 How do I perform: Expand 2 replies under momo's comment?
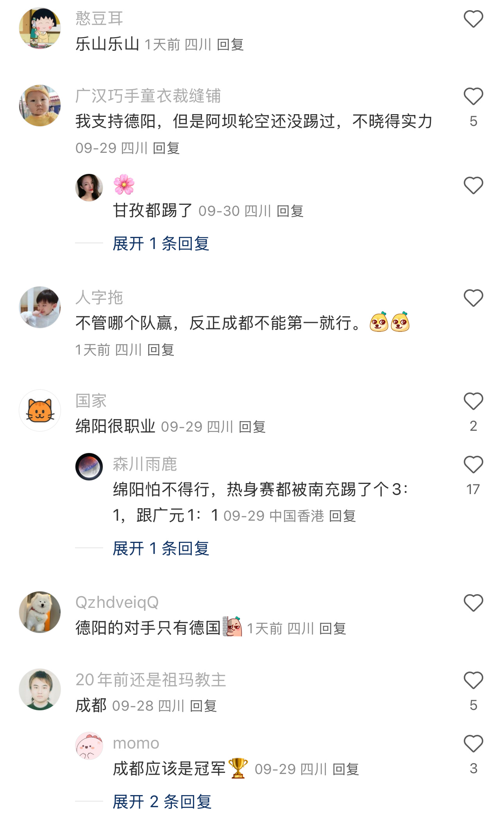[x=162, y=802]
